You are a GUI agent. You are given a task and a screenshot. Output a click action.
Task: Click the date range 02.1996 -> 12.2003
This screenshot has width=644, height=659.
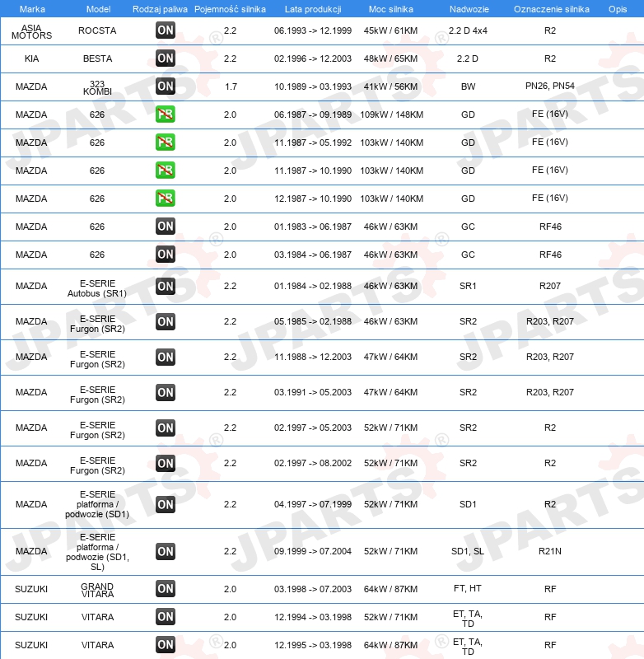click(313, 58)
